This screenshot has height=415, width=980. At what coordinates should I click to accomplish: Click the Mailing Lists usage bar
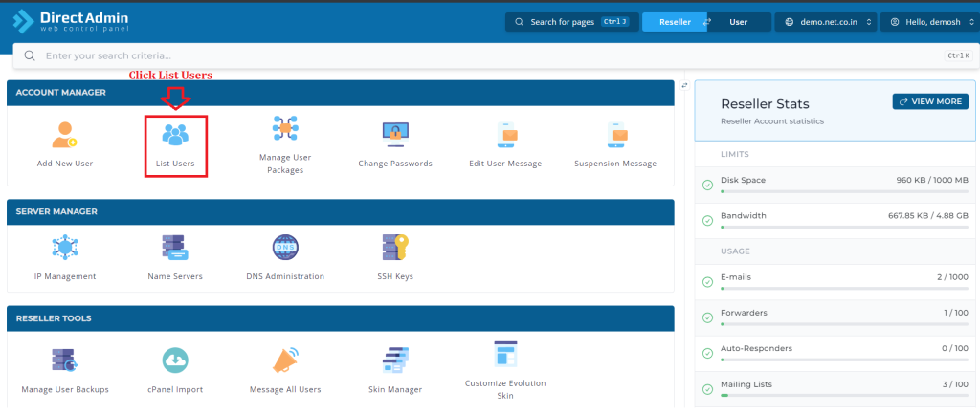[x=844, y=396]
